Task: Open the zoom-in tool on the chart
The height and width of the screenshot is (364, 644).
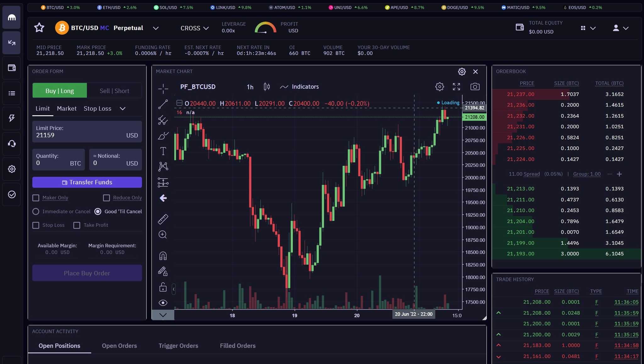Action: pos(163,235)
